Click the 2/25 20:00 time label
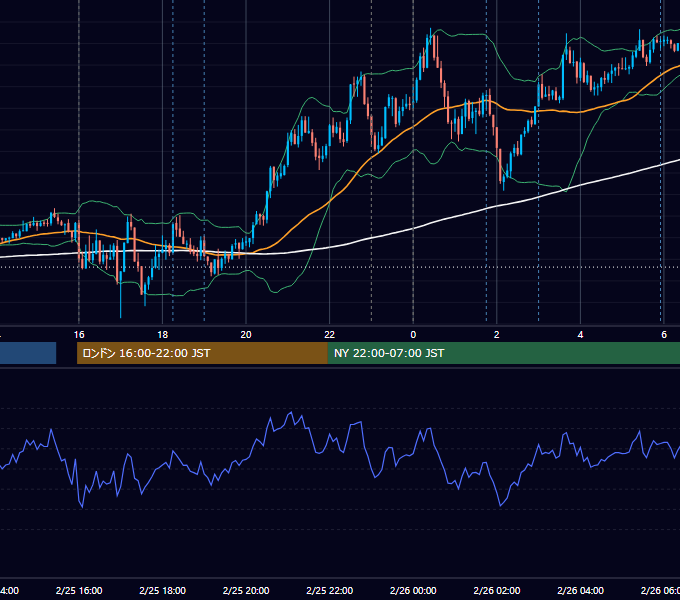This screenshot has height=600, width=680. [x=246, y=590]
